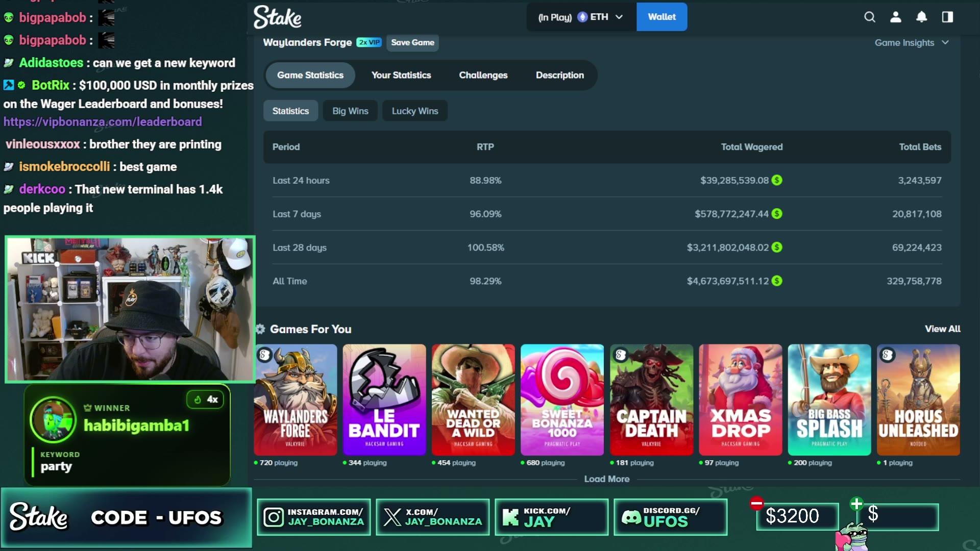Click the Last 28 days total bets 69,224,423
Viewport: 980px width, 551px height.
coord(917,247)
